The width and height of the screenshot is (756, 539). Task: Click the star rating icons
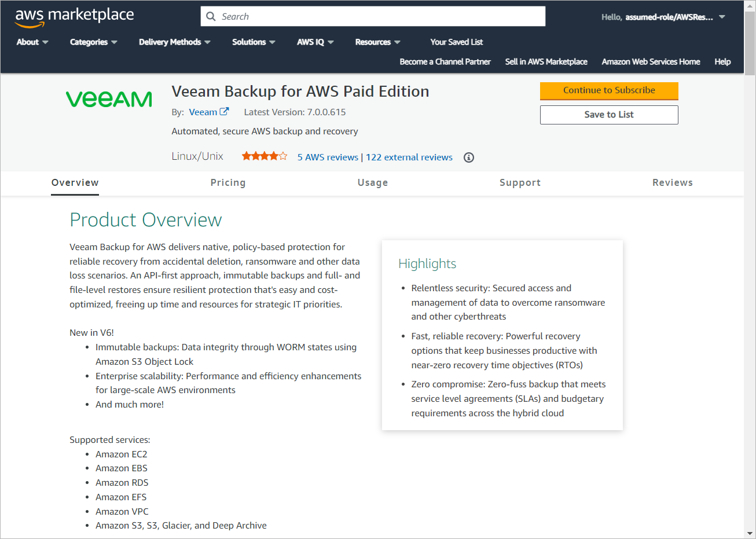(x=265, y=156)
